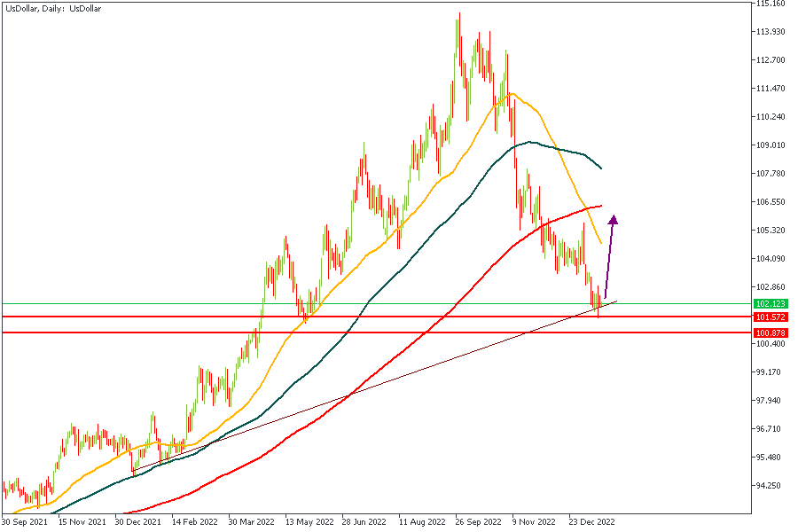Click the 9 Nov 2022 date label
Viewport: 798px width, 532px height.
[536, 522]
